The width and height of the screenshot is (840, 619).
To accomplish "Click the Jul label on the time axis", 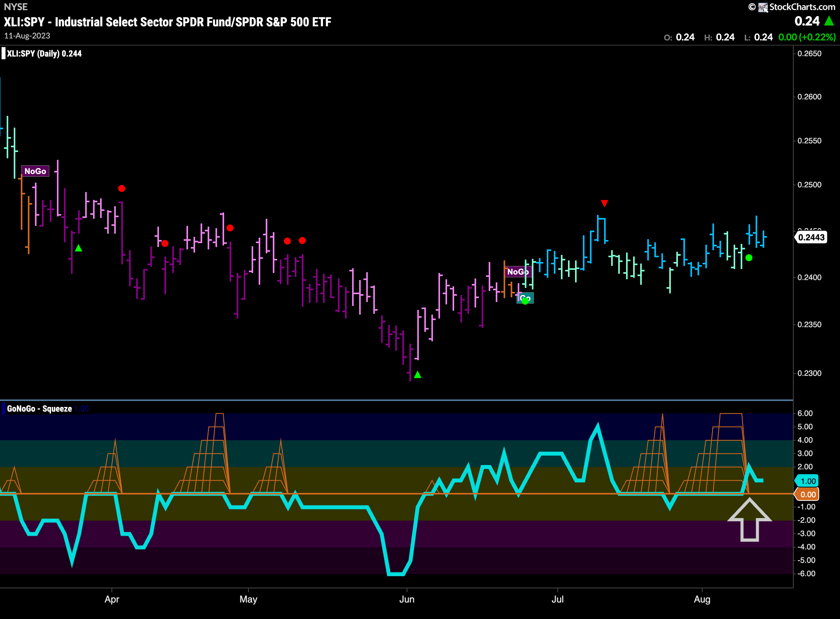I will [x=557, y=599].
